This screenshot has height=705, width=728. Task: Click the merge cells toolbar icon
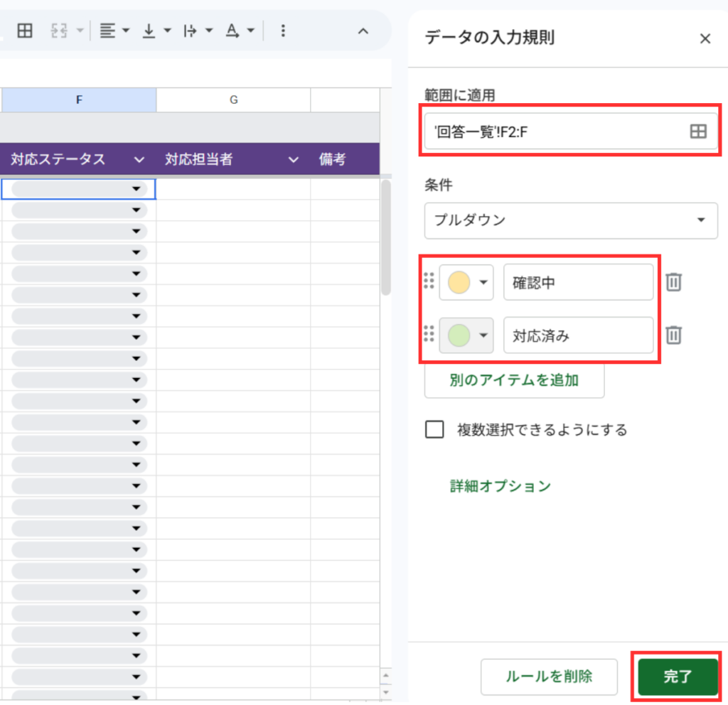(x=59, y=31)
